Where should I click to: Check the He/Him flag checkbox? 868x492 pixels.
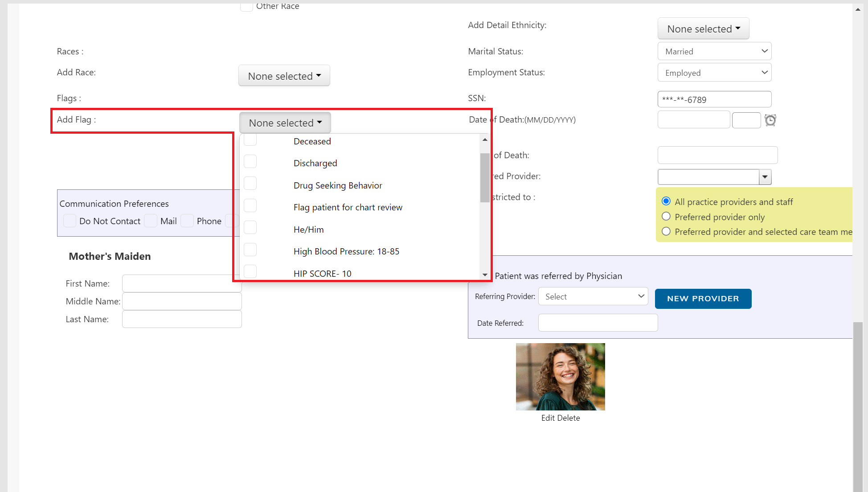250,227
